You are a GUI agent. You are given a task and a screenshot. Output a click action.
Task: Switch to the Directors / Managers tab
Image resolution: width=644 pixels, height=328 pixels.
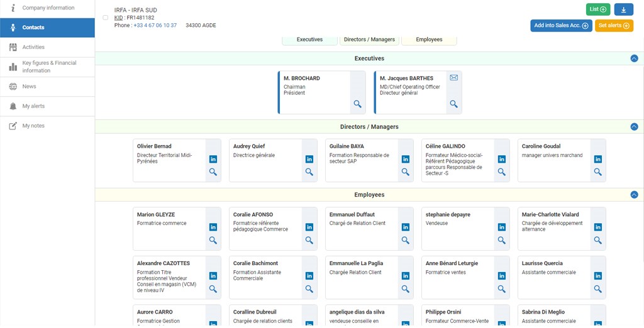tap(369, 40)
